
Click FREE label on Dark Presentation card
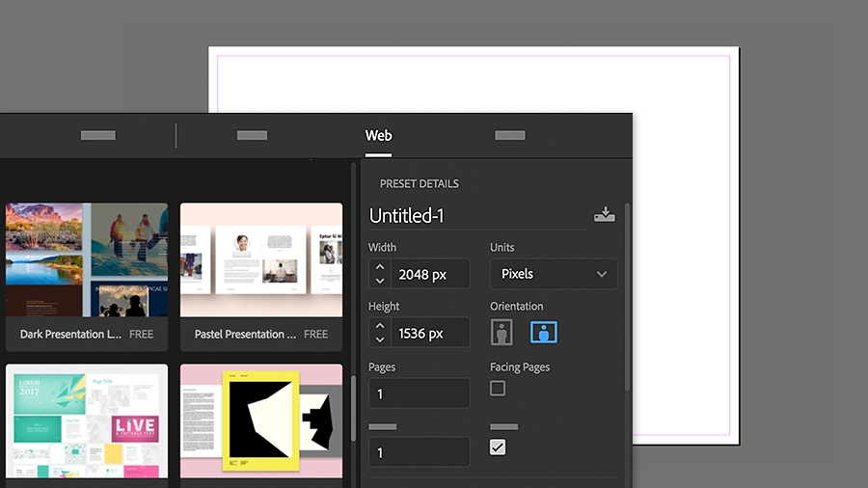pos(141,335)
